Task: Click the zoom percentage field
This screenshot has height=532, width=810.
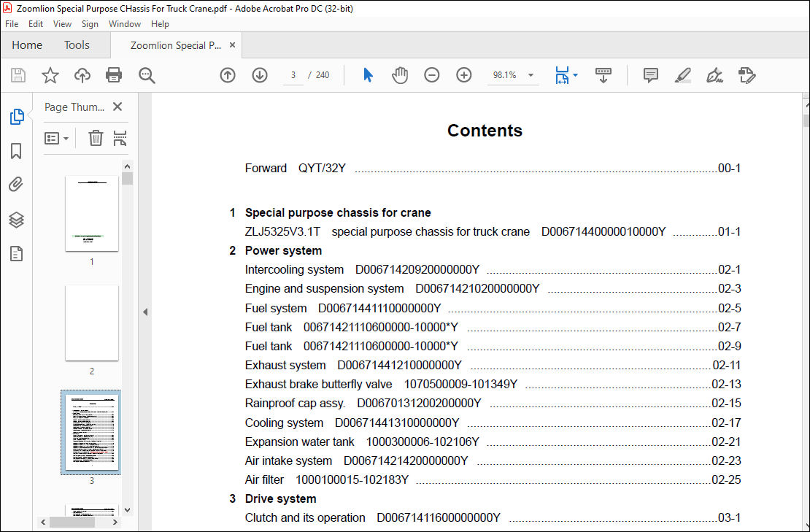Action: coord(505,75)
